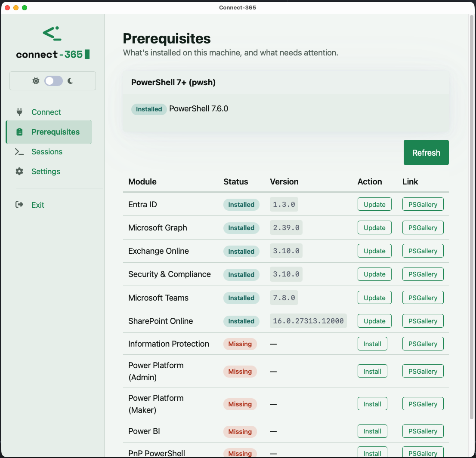Click Installed status for Microsoft Teams
Image resolution: width=476 pixels, height=458 pixels.
coord(241,298)
